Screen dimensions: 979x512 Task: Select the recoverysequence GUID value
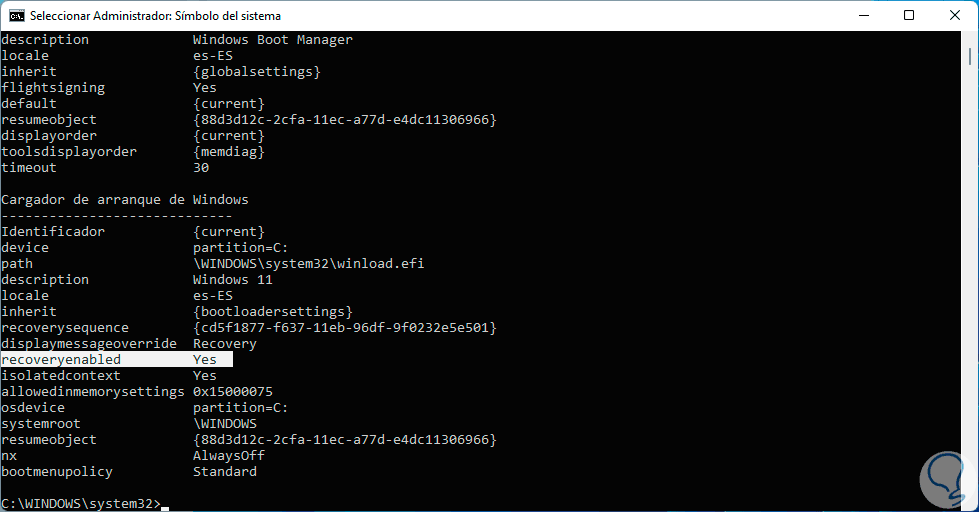(x=344, y=328)
